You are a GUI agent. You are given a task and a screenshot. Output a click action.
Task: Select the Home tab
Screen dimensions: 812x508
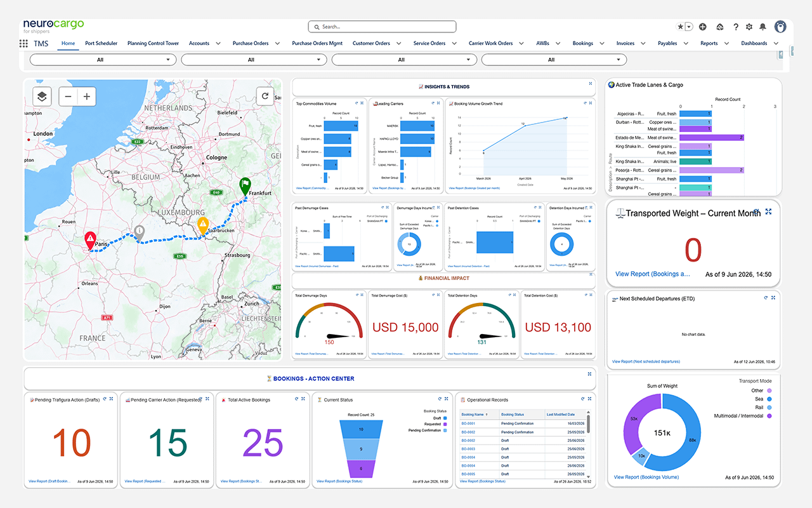[68, 44]
